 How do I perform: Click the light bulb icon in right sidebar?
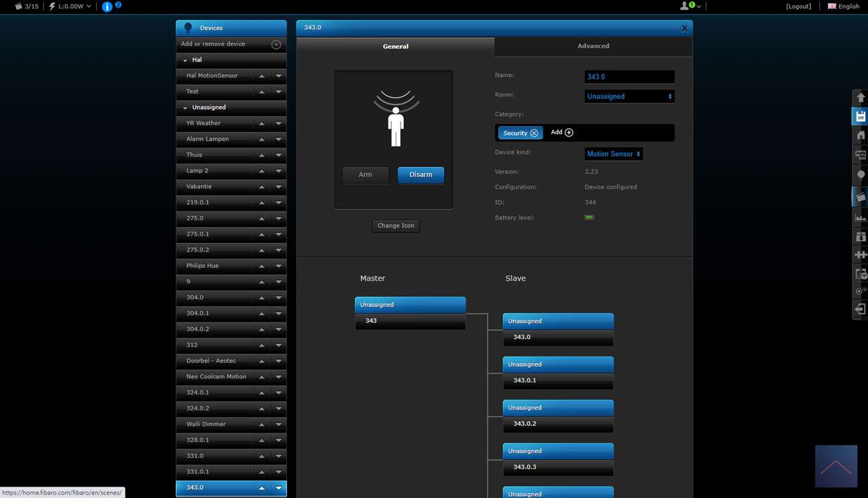tap(860, 175)
